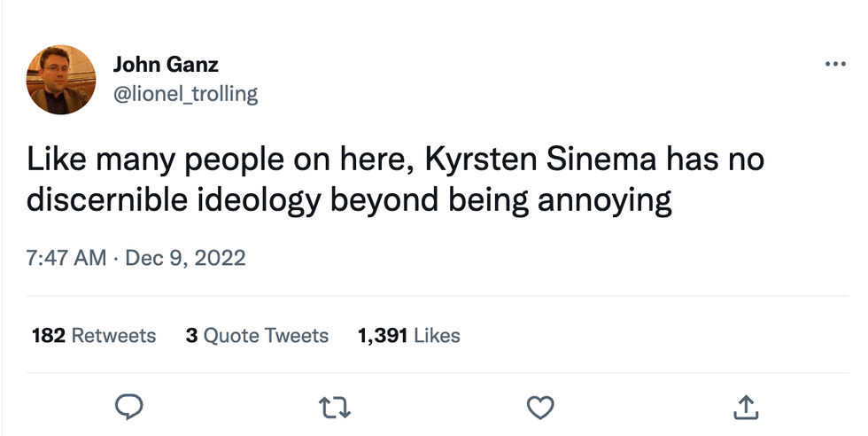Viewport: 868px width, 436px height.
Task: Click the 7:47 AM timestamp
Action: [x=66, y=259]
